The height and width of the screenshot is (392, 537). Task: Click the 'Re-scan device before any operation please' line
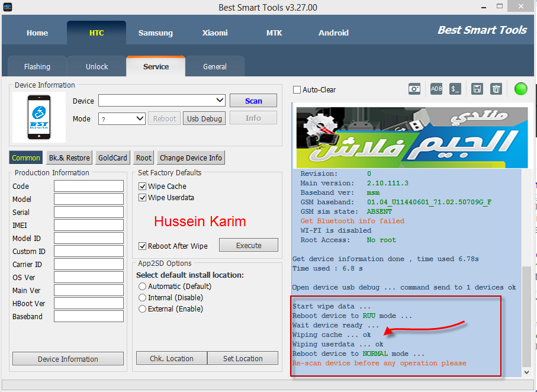[379, 363]
